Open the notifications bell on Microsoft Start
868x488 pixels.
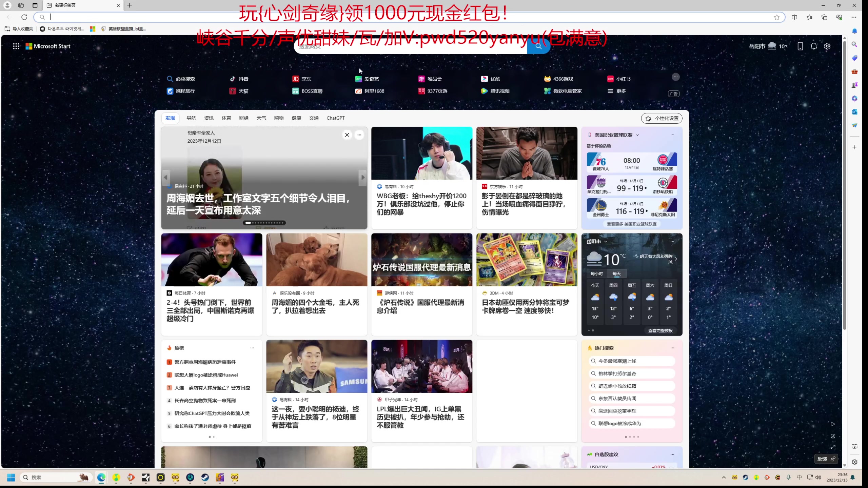pyautogui.click(x=813, y=46)
